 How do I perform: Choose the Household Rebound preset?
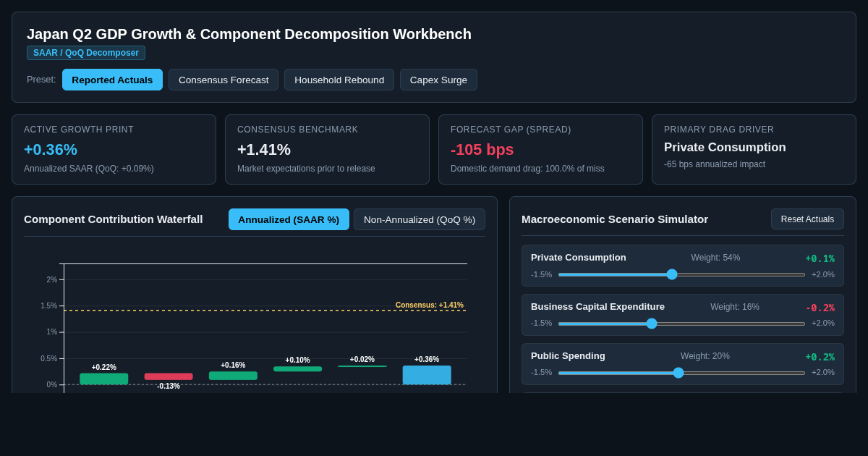point(339,80)
